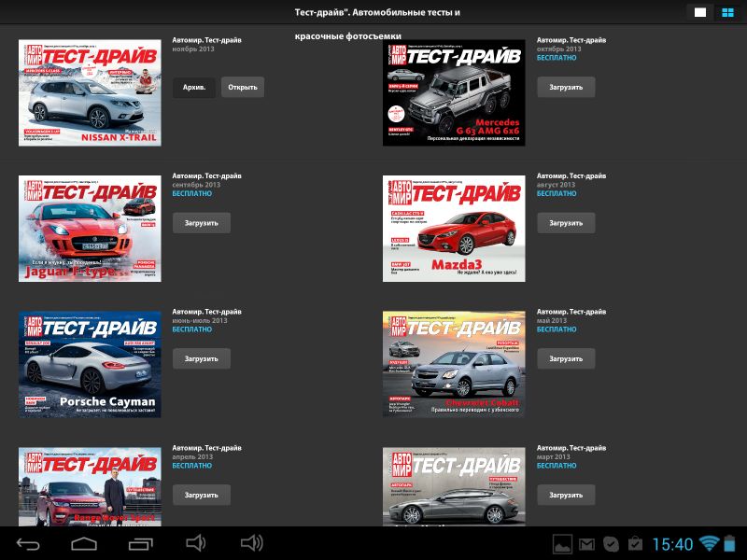Open the Nissan X-Trail cover thumbnail
Image resolution: width=747 pixels, height=560 pixels.
[x=90, y=92]
